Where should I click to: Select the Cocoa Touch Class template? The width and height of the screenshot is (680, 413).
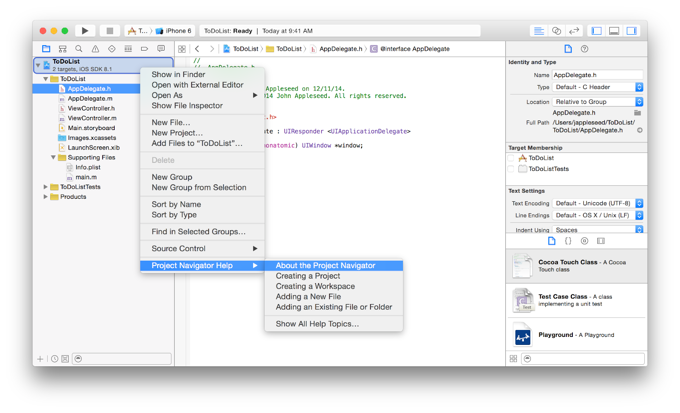576,266
